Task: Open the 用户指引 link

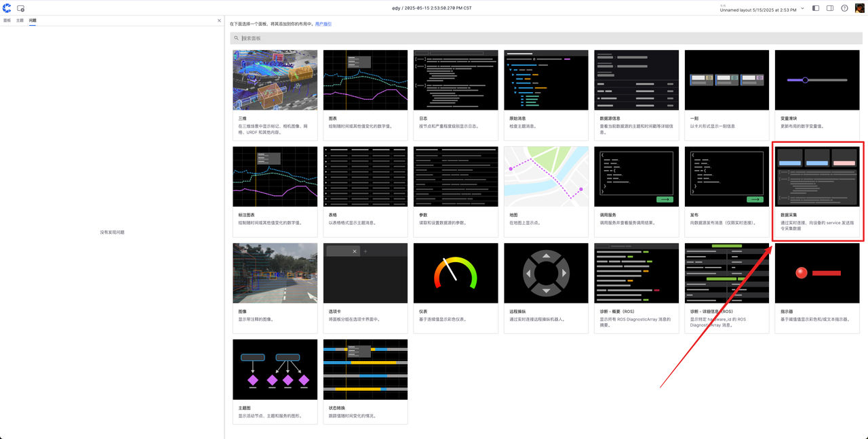Action: 323,24
